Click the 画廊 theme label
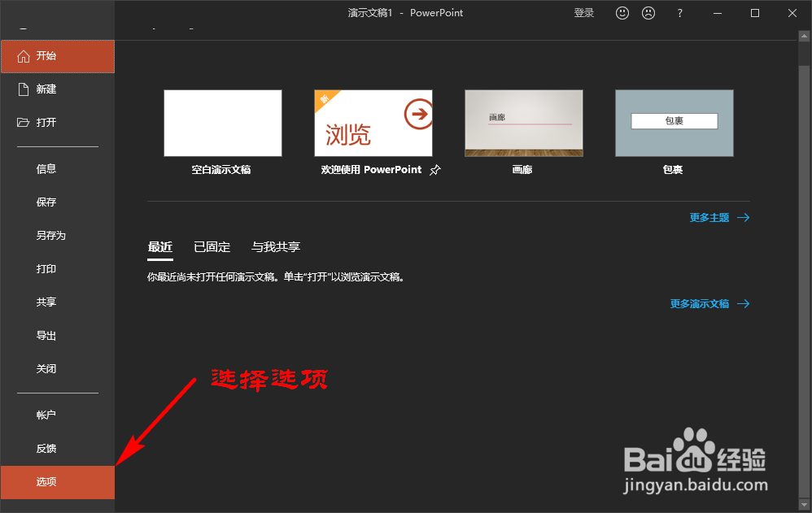 coord(522,170)
